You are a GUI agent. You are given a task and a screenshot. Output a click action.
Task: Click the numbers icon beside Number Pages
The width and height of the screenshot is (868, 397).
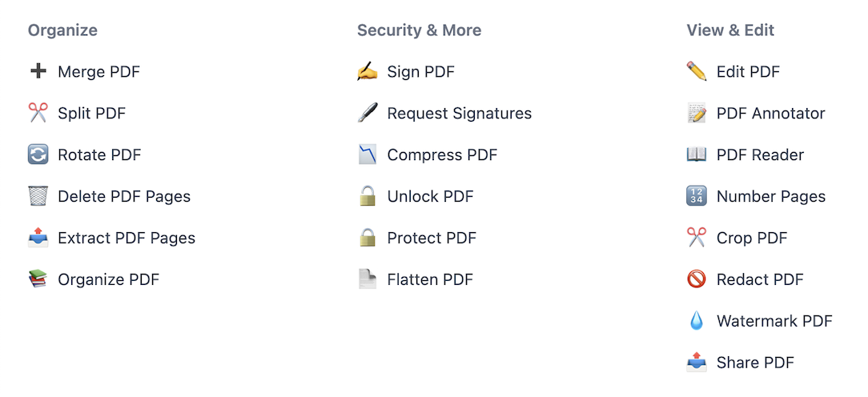[697, 196]
